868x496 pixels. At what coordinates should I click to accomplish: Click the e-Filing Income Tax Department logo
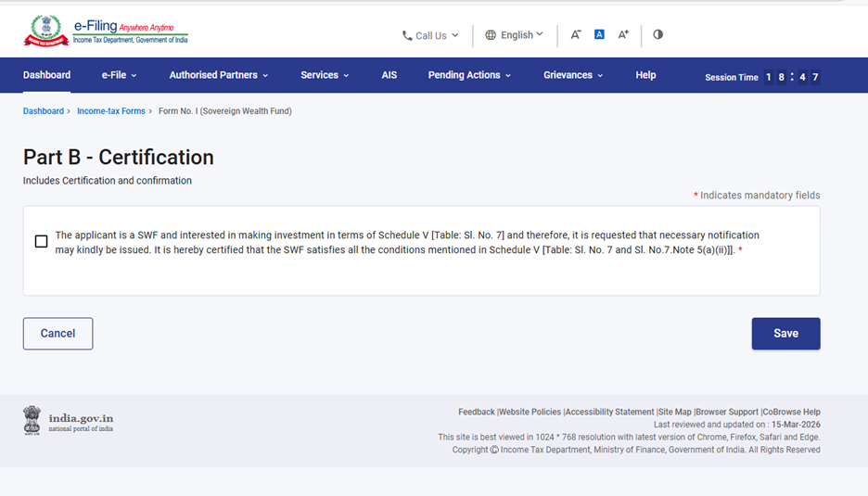coord(106,32)
